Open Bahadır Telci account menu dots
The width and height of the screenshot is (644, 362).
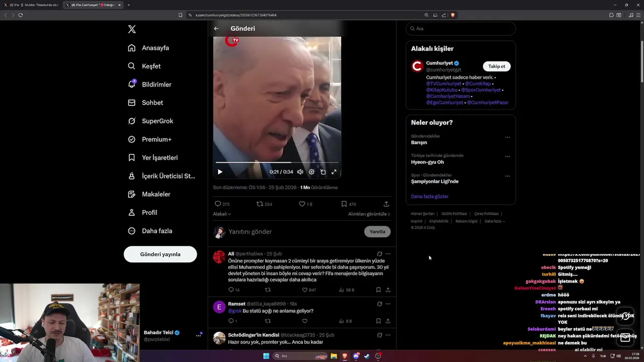coord(198,336)
